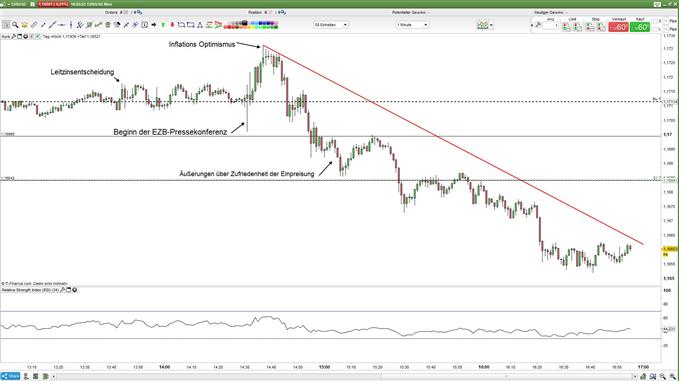Viewport: 679px width, 381px height.
Task: Open the order panel wrench settings
Action: (x=538, y=25)
